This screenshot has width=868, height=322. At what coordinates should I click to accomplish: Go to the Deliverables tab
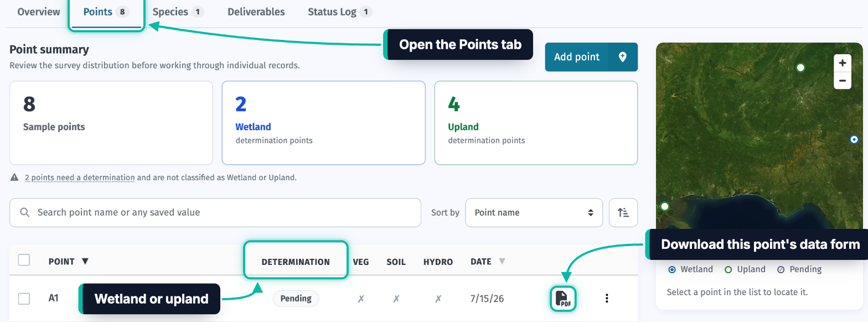point(256,12)
